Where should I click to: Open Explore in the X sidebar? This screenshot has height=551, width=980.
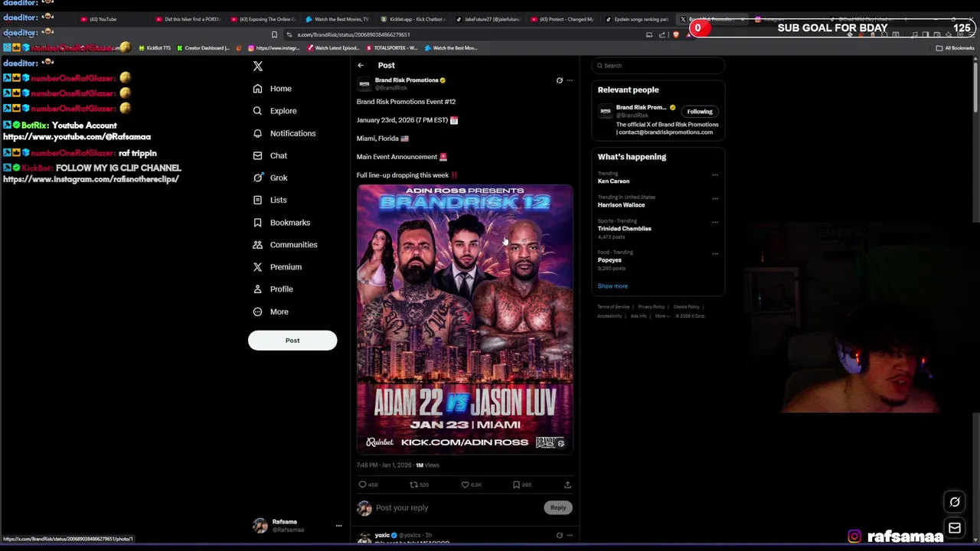tap(275, 111)
